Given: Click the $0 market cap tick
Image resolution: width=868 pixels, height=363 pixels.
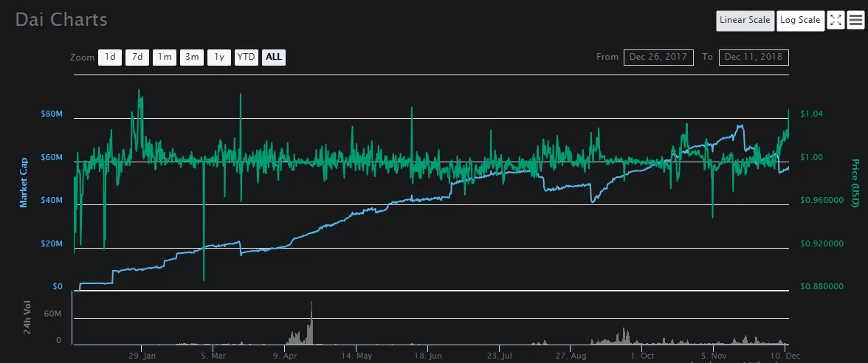Looking at the screenshot, I should pyautogui.click(x=58, y=286).
